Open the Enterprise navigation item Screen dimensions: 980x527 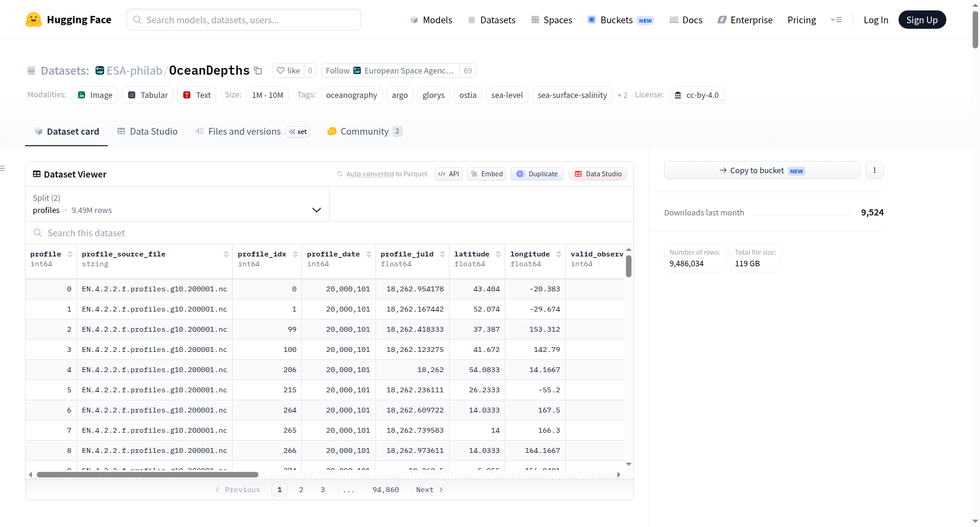point(745,20)
